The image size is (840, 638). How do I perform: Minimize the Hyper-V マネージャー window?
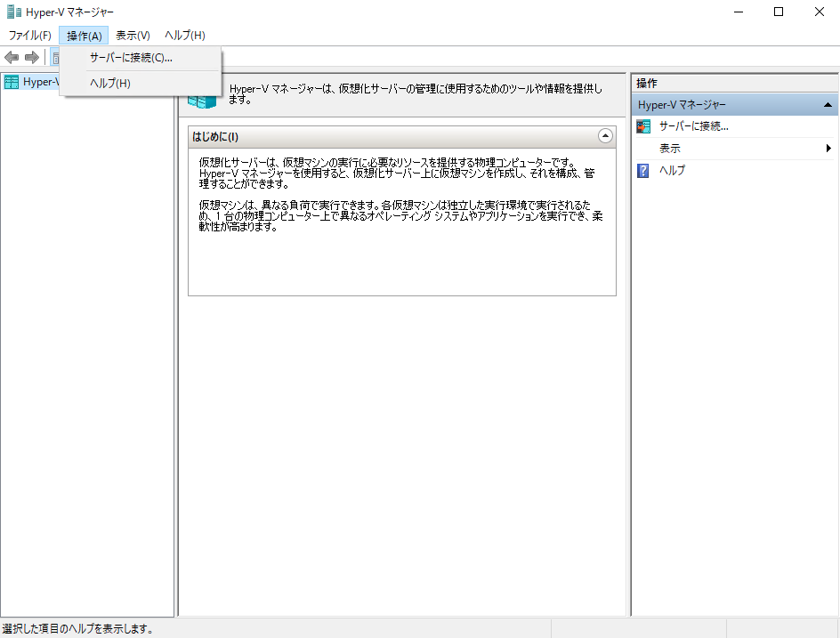point(739,12)
